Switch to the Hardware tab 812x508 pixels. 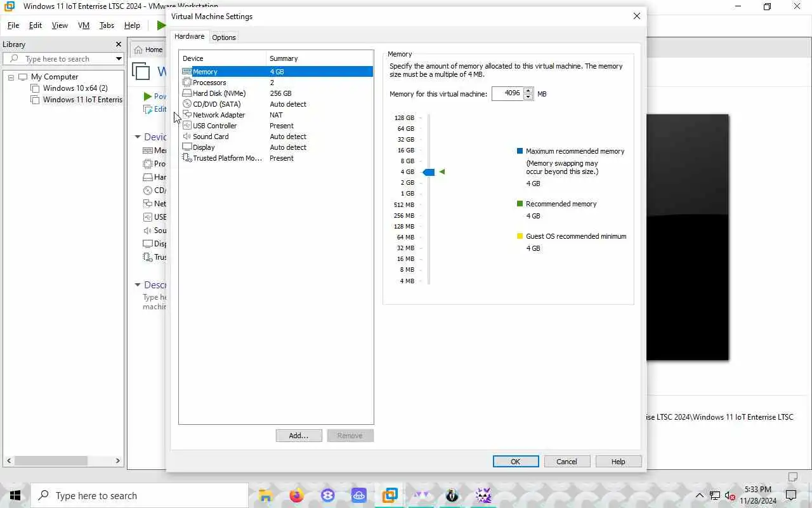click(190, 37)
